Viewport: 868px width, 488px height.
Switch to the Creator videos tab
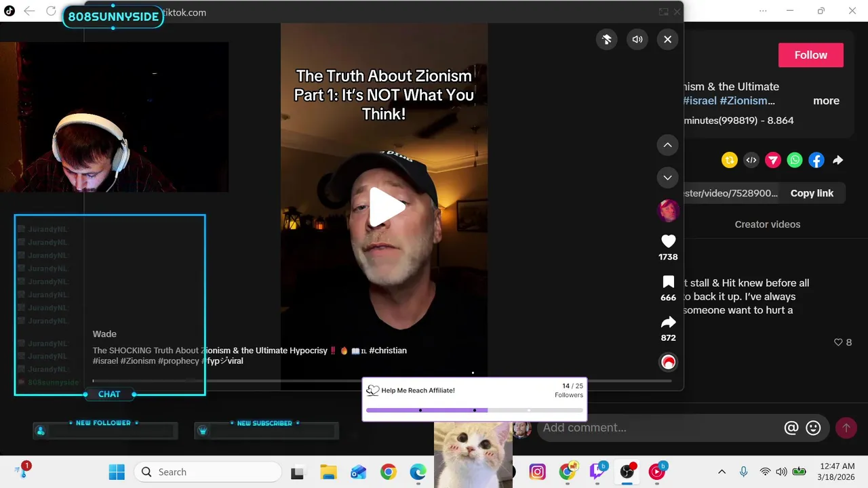[x=768, y=224]
